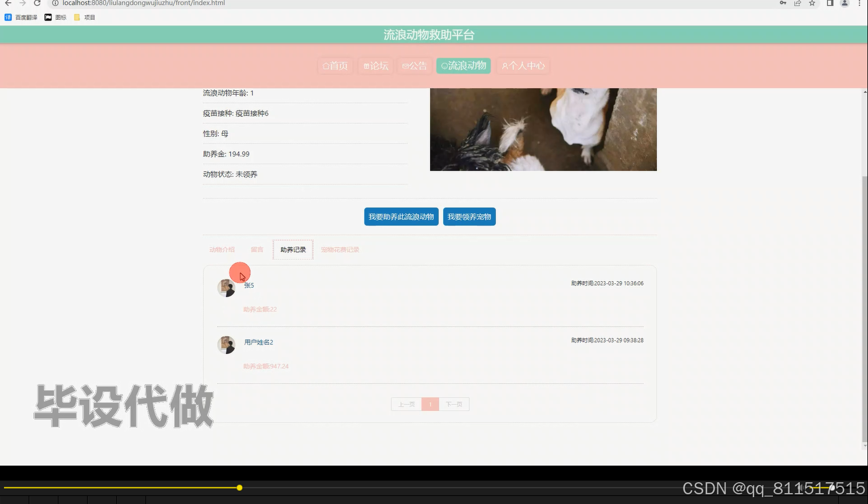The height and width of the screenshot is (504, 868).
Task: Click the 我要助养此流浪动物 button
Action: [x=401, y=216]
